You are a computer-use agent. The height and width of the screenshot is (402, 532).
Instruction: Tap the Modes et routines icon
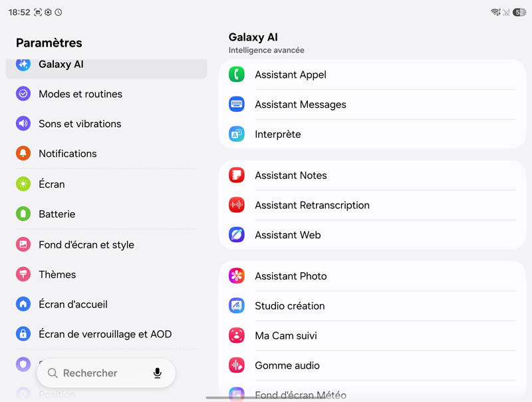point(23,94)
